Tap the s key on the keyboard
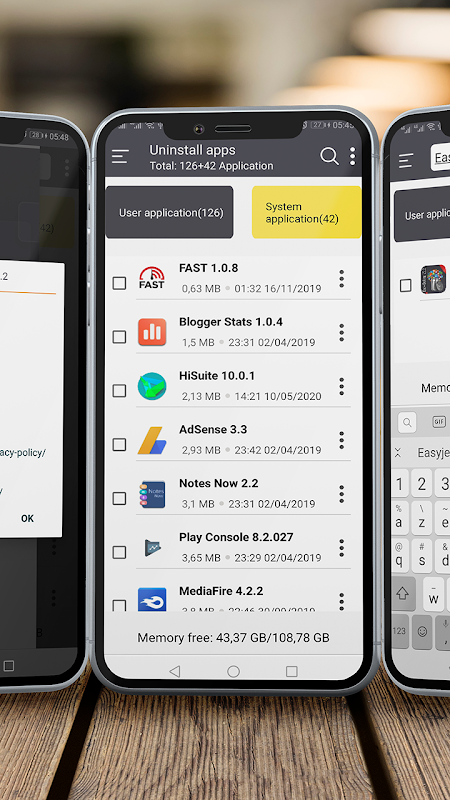This screenshot has height=800, width=450. [422, 556]
